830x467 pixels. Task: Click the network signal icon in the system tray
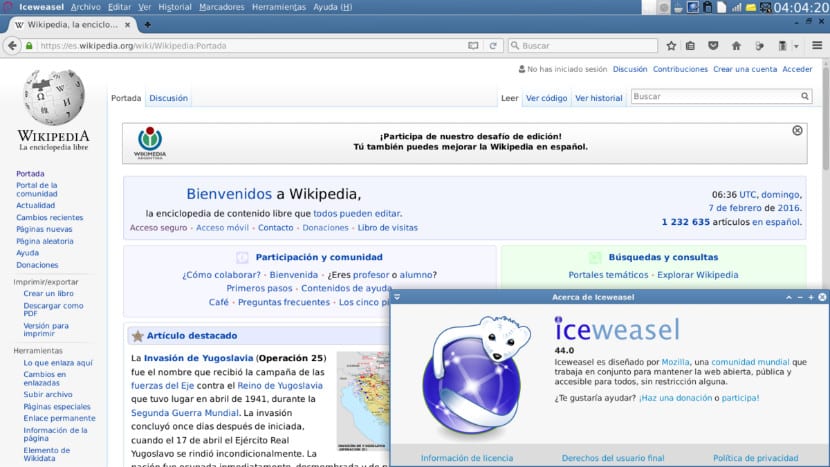pyautogui.click(x=736, y=7)
